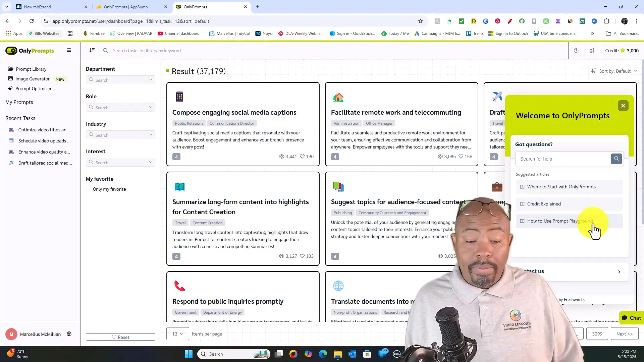Click the house icon on remote work card
Image resolution: width=644 pixels, height=362 pixels.
coord(338,97)
